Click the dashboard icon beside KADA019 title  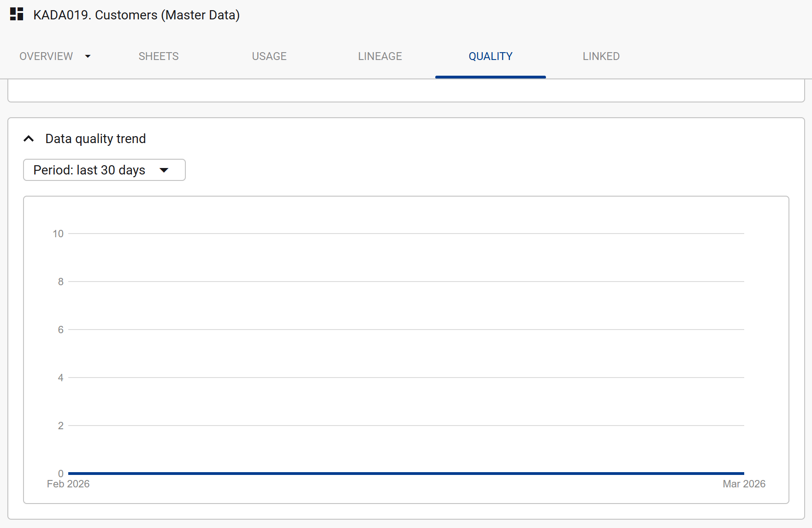click(x=17, y=14)
